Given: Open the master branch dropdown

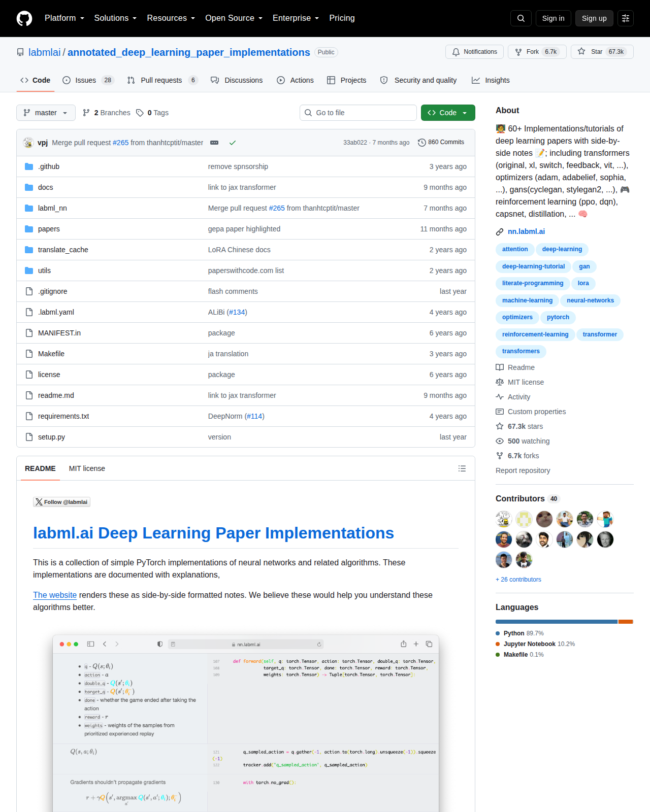Looking at the screenshot, I should 46,113.
